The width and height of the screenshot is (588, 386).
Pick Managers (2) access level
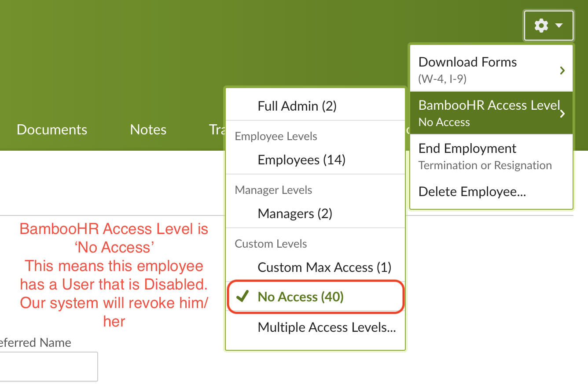pos(315,213)
